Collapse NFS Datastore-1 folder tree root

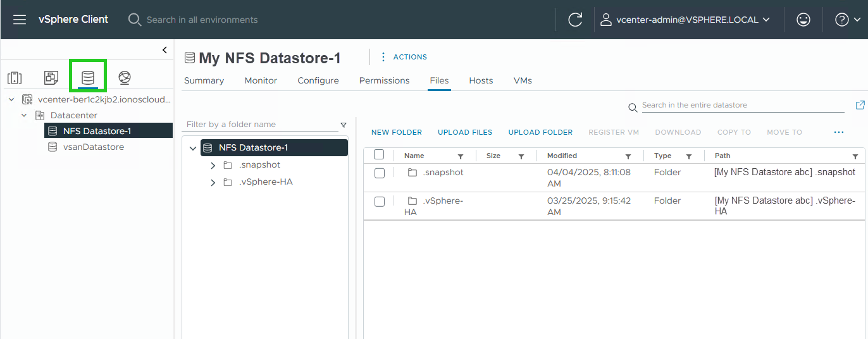[193, 148]
